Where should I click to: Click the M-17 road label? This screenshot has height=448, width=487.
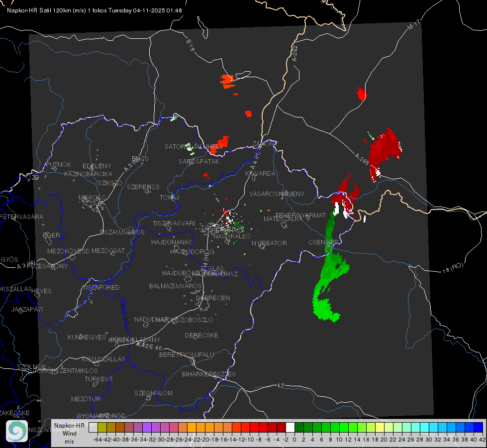pyautogui.click(x=414, y=25)
